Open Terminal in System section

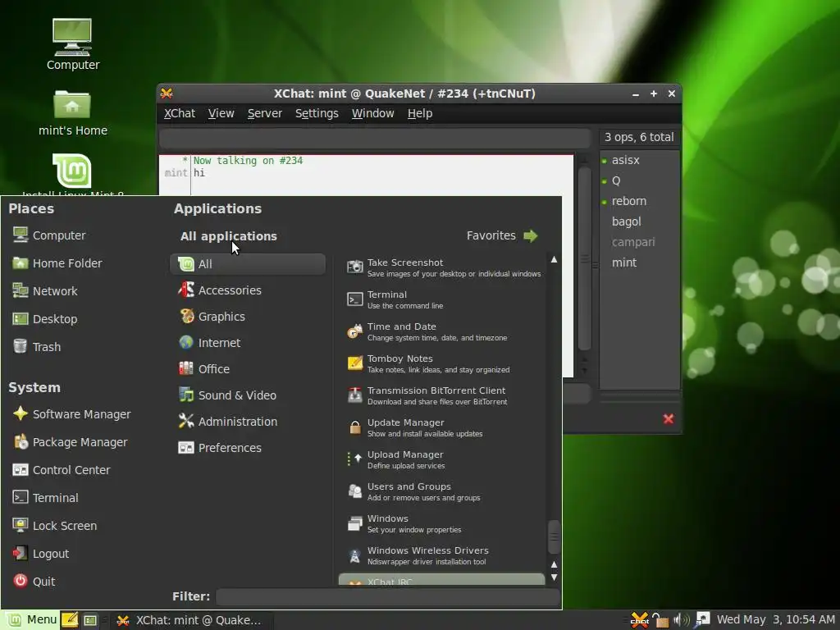click(46, 498)
